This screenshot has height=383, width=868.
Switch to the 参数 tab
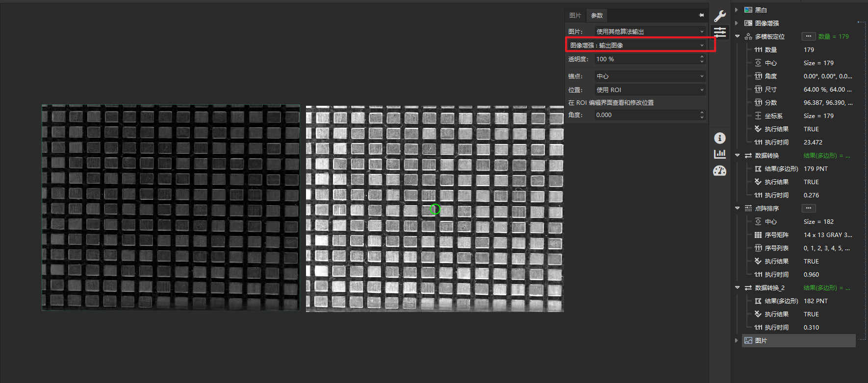tap(597, 16)
